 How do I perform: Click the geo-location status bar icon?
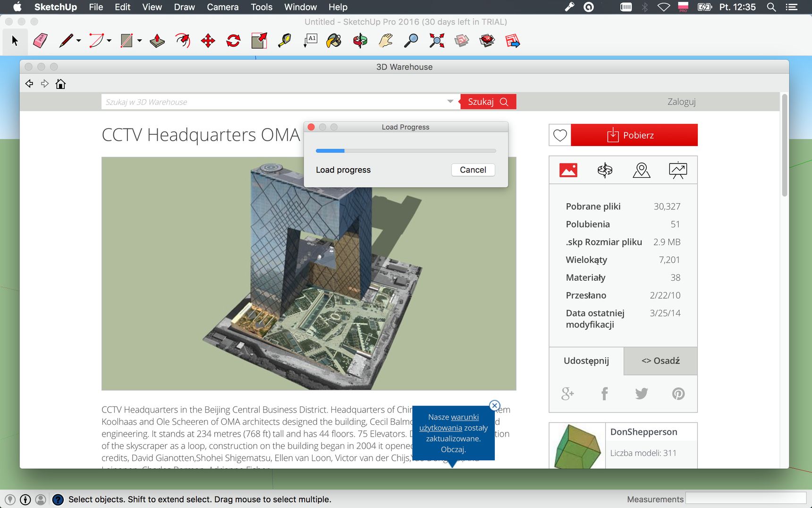coord(10,499)
